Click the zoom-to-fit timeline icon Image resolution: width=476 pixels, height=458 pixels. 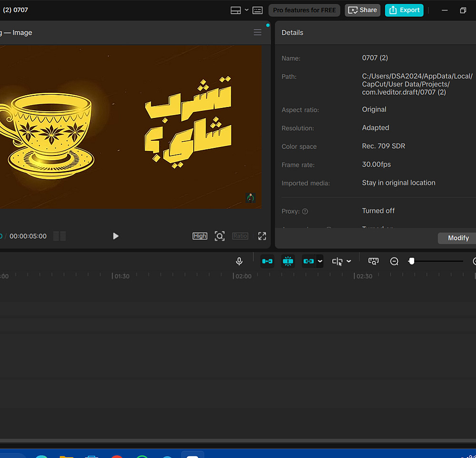click(x=374, y=261)
